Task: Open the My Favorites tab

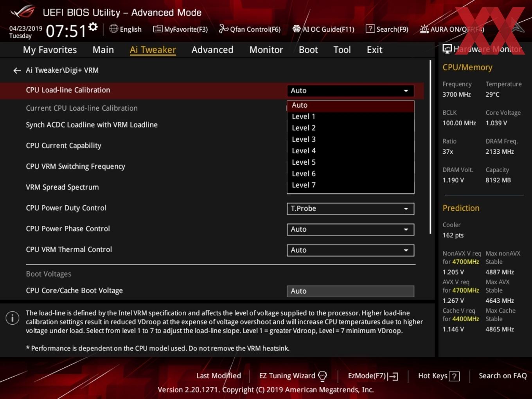Action: pos(50,50)
